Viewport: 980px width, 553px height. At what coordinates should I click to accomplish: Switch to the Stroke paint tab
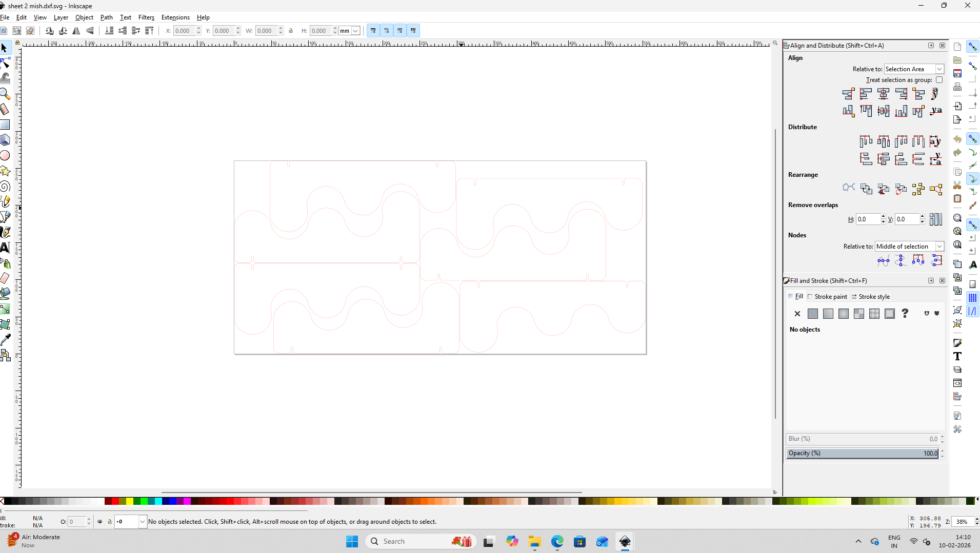point(827,297)
